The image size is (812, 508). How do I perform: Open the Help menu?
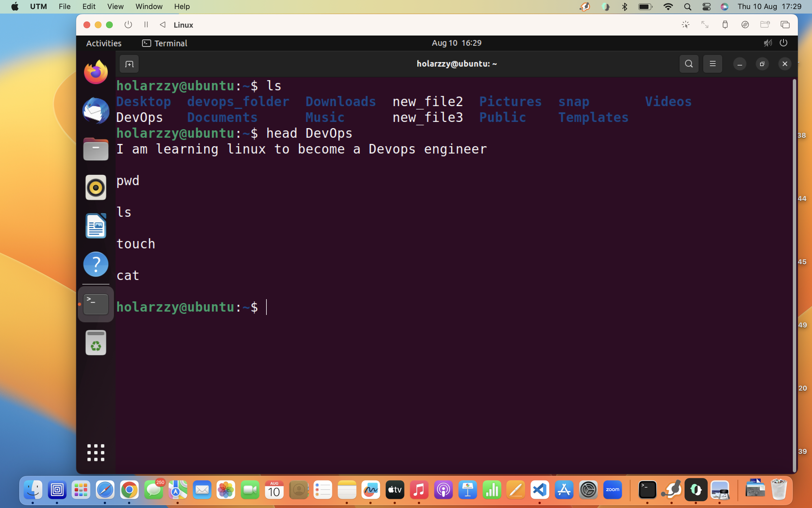pos(182,6)
